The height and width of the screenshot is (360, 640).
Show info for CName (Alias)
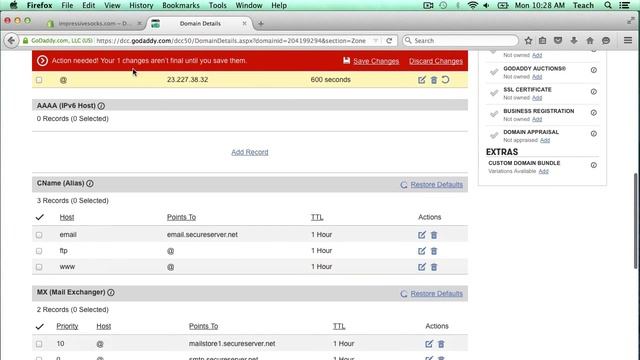click(90, 183)
